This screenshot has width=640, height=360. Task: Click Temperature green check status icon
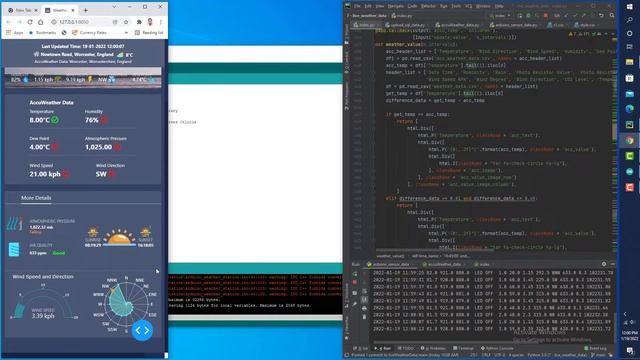[x=55, y=120]
